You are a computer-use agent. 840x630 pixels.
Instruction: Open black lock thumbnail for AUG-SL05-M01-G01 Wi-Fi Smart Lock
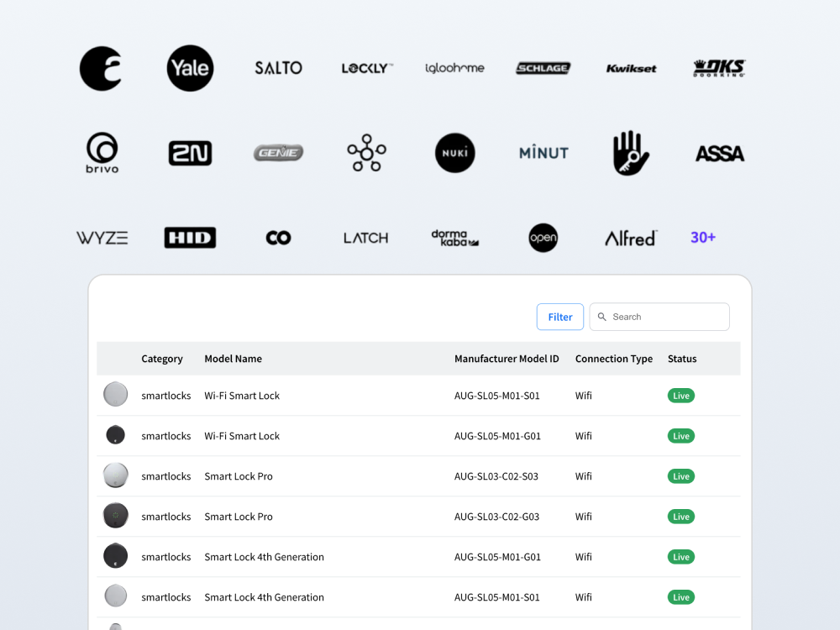(x=115, y=434)
